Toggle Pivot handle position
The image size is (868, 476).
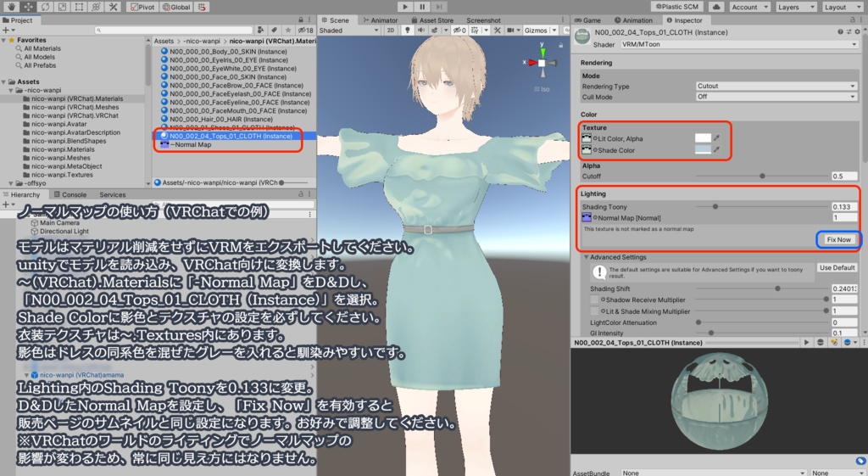coord(142,7)
